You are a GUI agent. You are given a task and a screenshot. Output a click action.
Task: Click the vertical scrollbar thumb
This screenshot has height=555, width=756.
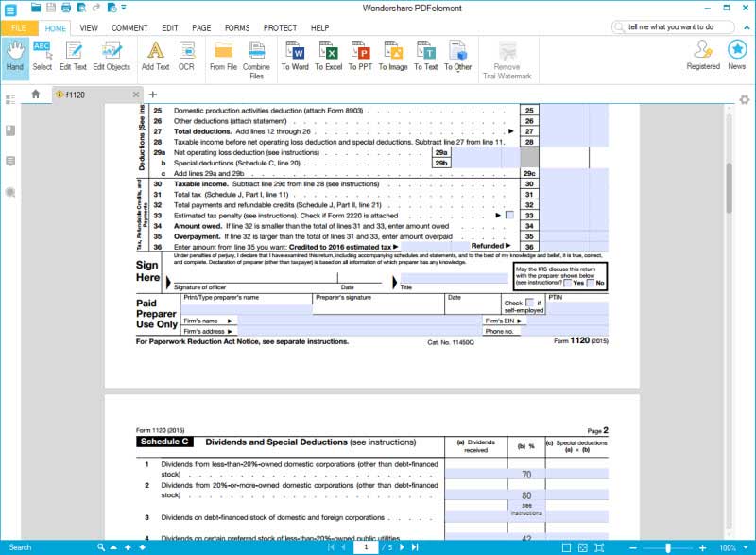click(x=729, y=188)
